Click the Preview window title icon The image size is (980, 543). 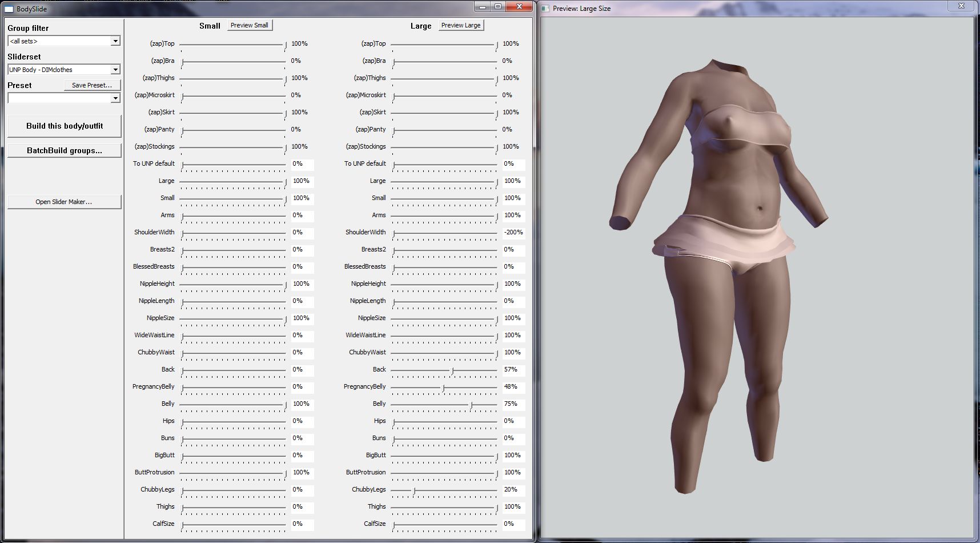point(545,9)
